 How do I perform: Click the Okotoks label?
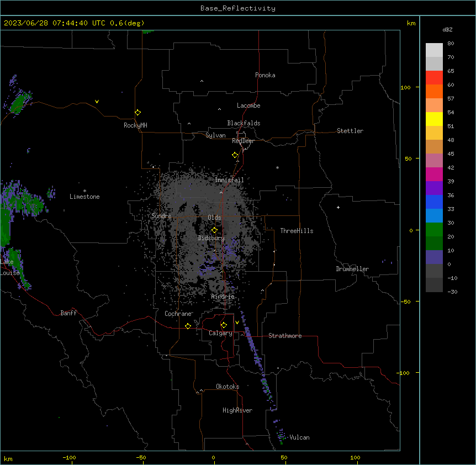click(228, 387)
